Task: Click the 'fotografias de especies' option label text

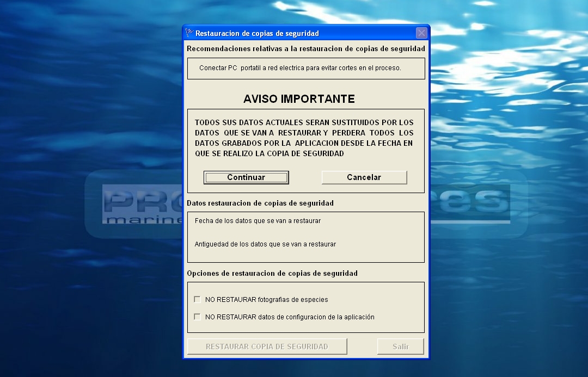Action: point(266,299)
